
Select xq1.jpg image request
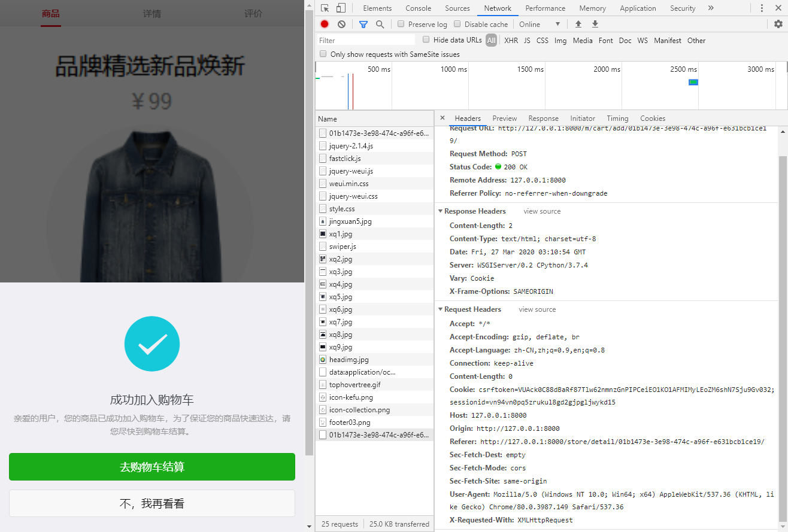click(x=374, y=234)
